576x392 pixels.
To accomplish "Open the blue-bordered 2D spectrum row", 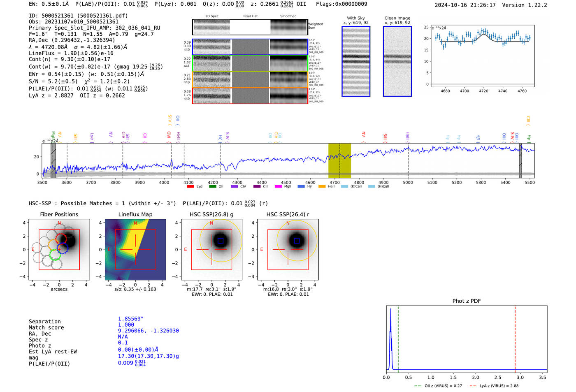I will tap(250, 47).
